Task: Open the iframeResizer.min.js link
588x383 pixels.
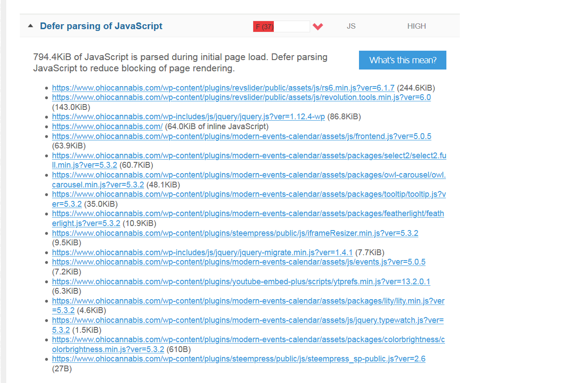Action: pyautogui.click(x=235, y=233)
